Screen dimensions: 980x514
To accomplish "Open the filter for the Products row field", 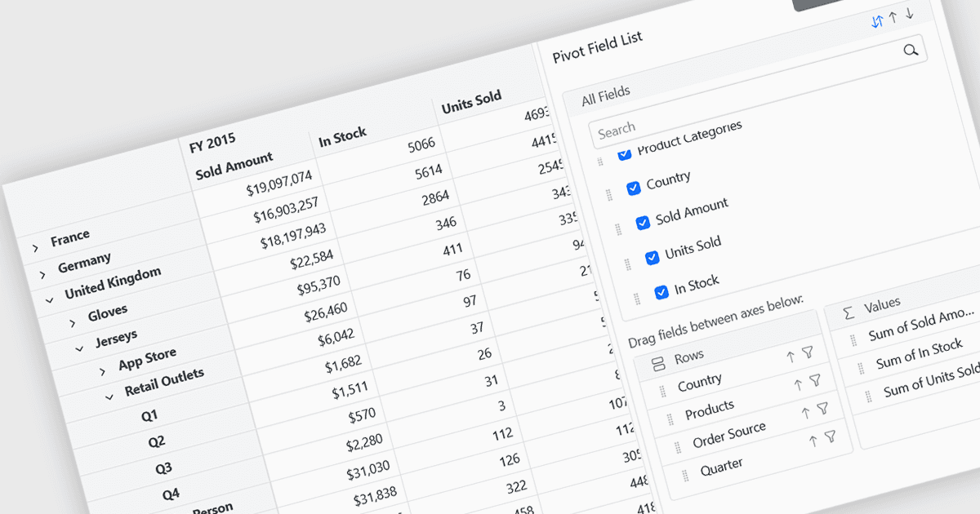I will (815, 381).
